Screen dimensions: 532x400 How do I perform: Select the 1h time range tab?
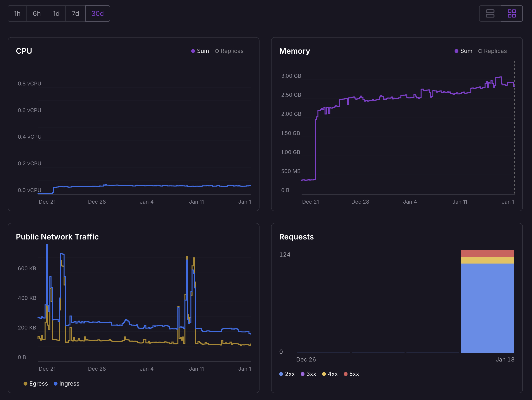(17, 13)
